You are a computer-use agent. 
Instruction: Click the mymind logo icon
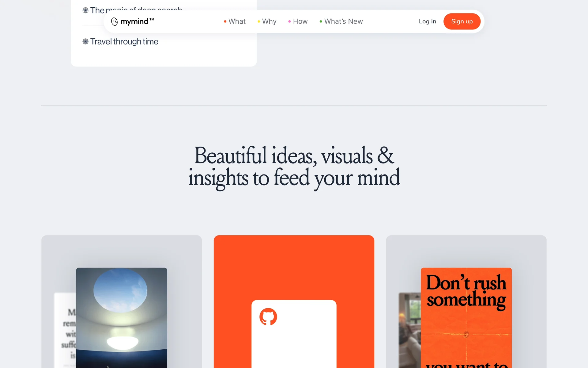coord(114,21)
